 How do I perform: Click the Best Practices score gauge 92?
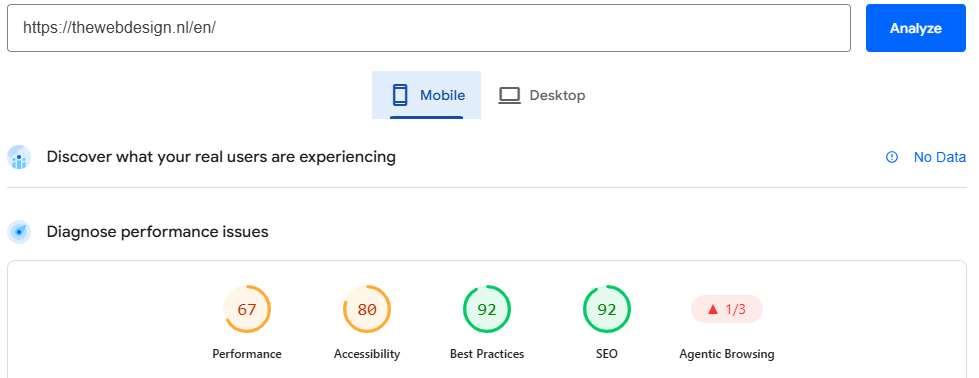click(487, 309)
